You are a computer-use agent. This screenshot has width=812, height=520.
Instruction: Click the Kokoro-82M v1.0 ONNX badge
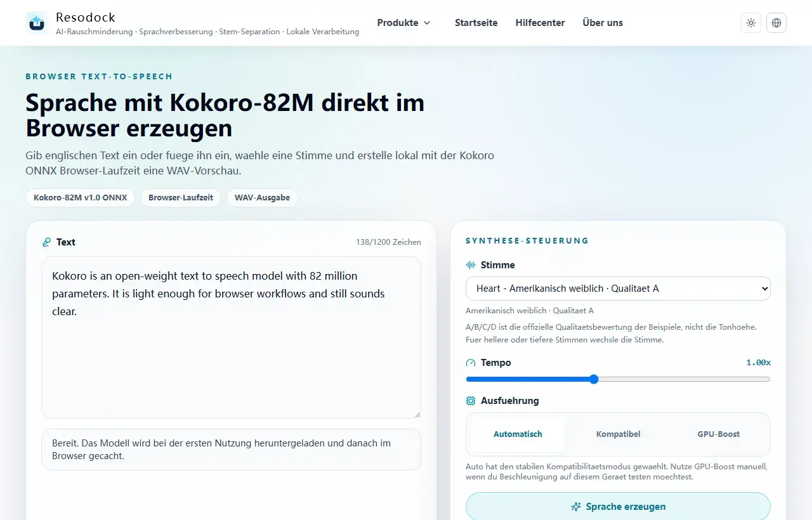81,198
